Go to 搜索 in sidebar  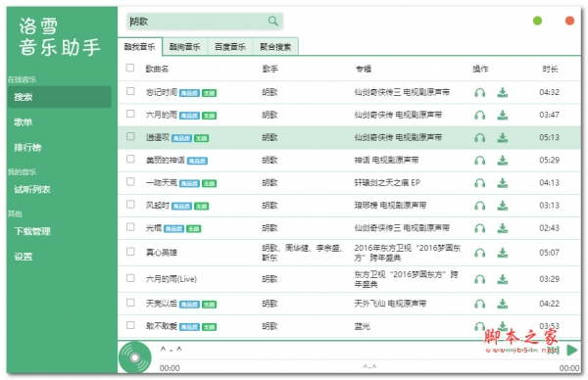(x=59, y=97)
